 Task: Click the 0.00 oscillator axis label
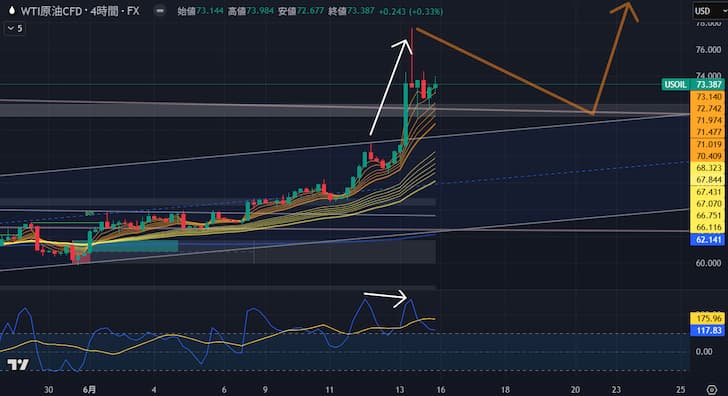tap(704, 351)
